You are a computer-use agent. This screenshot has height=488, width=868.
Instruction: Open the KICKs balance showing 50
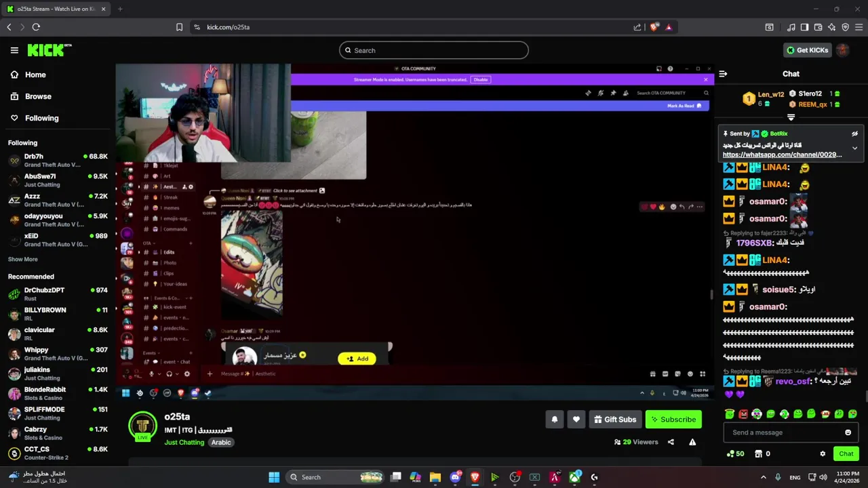click(735, 453)
